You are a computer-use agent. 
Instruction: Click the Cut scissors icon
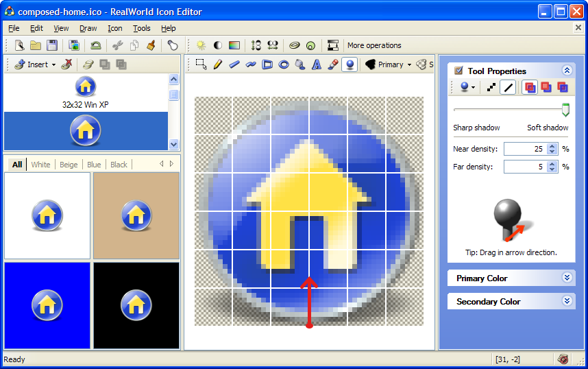click(118, 45)
